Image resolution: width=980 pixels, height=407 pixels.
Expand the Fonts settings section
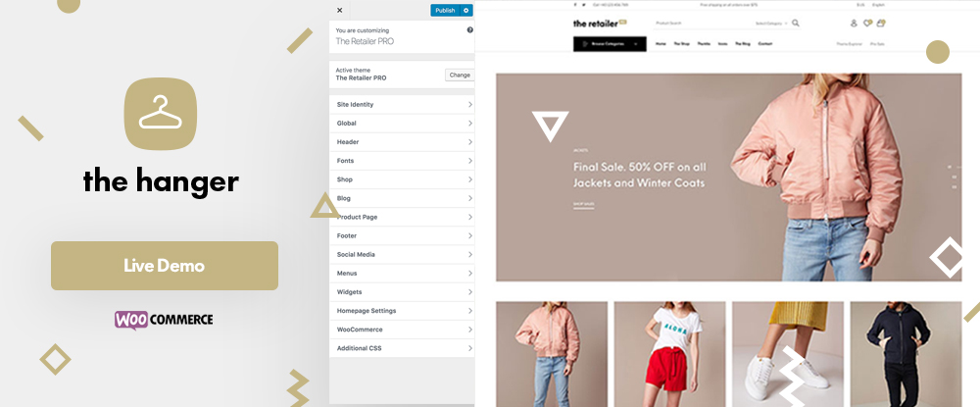[402, 161]
